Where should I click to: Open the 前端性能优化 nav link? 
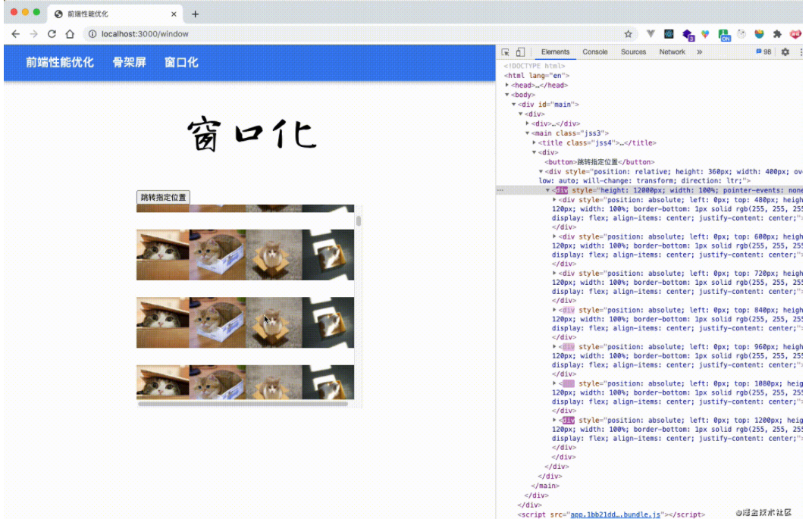(x=60, y=62)
